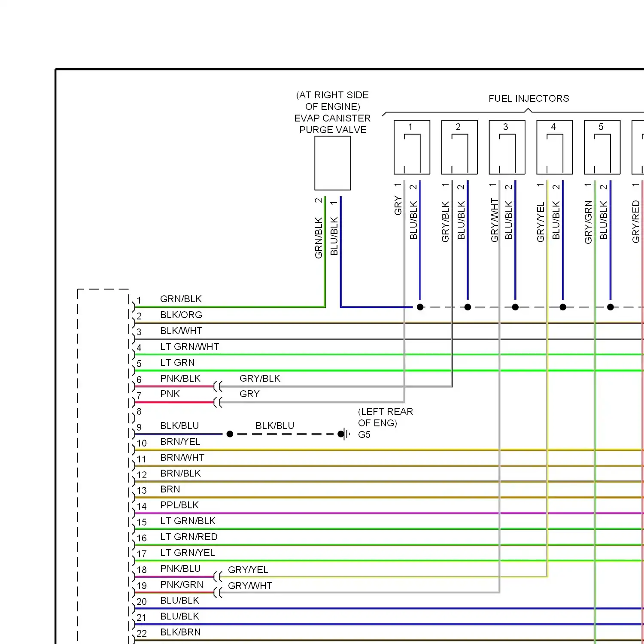The width and height of the screenshot is (644, 644).
Task: Select the fuel injector 2 component box
Action: click(x=459, y=147)
